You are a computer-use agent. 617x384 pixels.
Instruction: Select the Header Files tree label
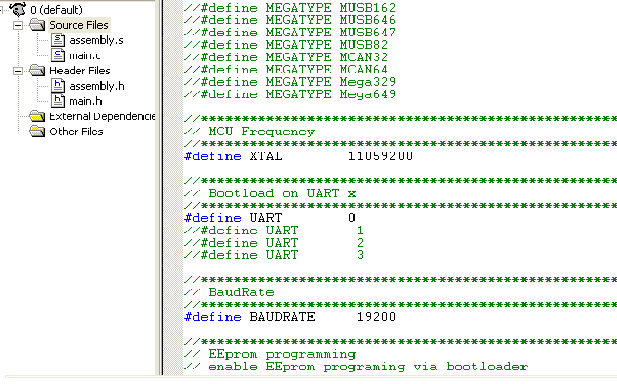pos(80,71)
